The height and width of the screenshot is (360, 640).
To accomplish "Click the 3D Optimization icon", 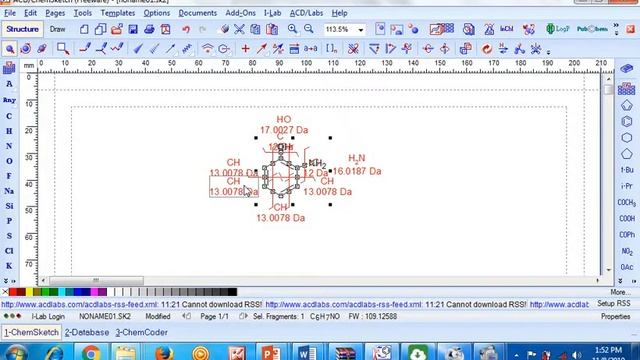I will coord(520,49).
